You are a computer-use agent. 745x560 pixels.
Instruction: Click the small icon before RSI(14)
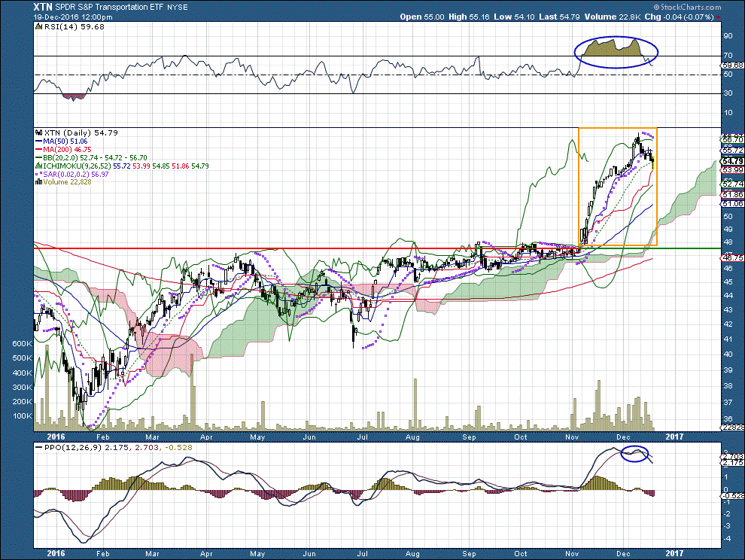pyautogui.click(x=39, y=27)
